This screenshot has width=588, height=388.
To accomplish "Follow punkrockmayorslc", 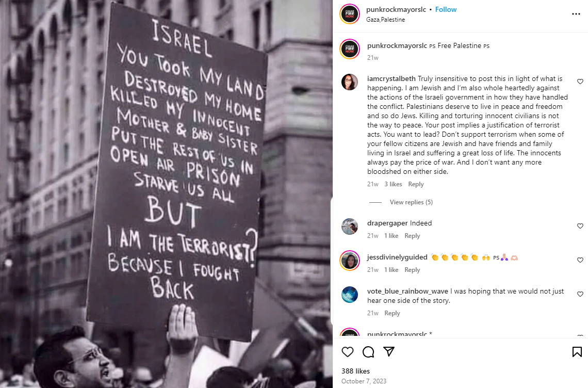I will [x=446, y=9].
